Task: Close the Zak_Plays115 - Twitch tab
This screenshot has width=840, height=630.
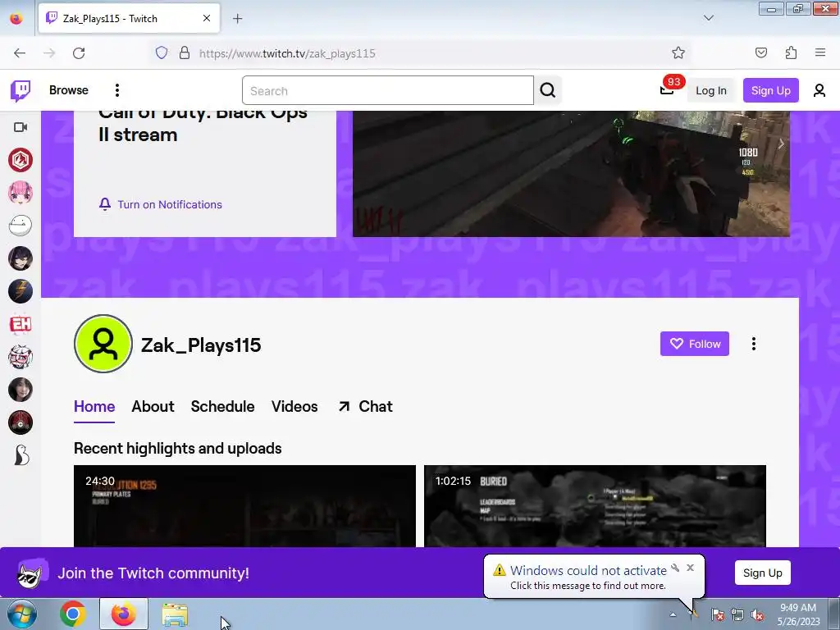Action: [207, 18]
